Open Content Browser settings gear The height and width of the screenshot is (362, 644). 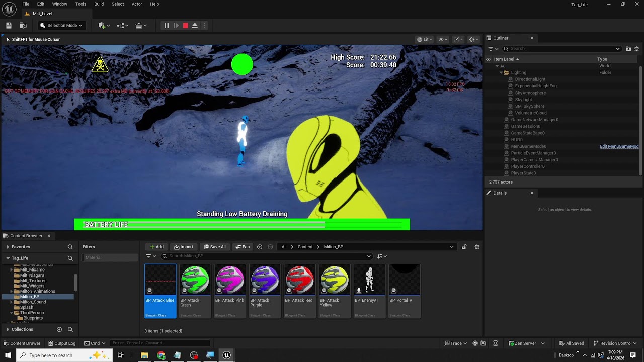[x=477, y=247]
